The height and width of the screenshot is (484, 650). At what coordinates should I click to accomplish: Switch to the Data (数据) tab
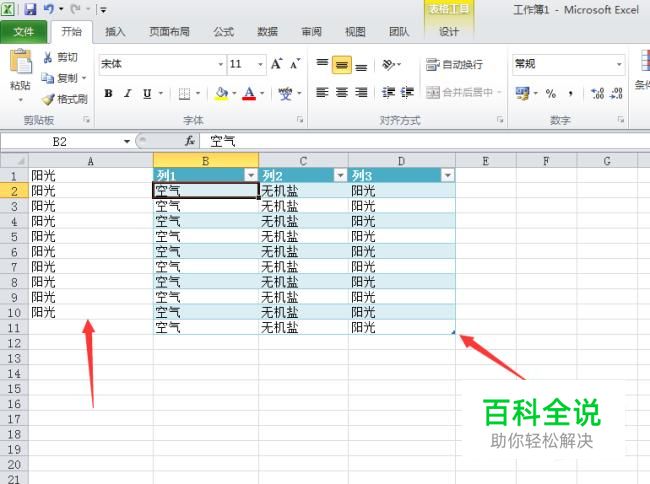coord(267,32)
